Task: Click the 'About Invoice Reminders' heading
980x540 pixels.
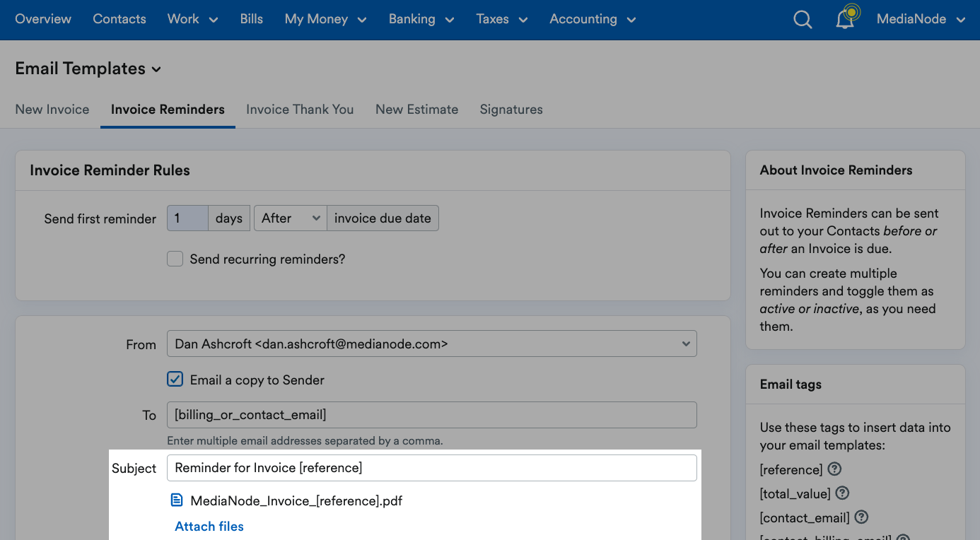Action: tap(836, 170)
